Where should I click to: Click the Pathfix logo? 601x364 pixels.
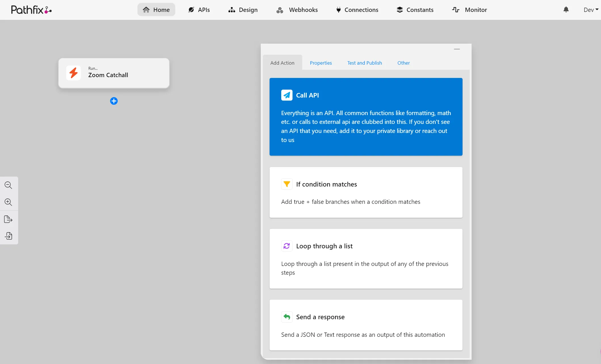(31, 10)
